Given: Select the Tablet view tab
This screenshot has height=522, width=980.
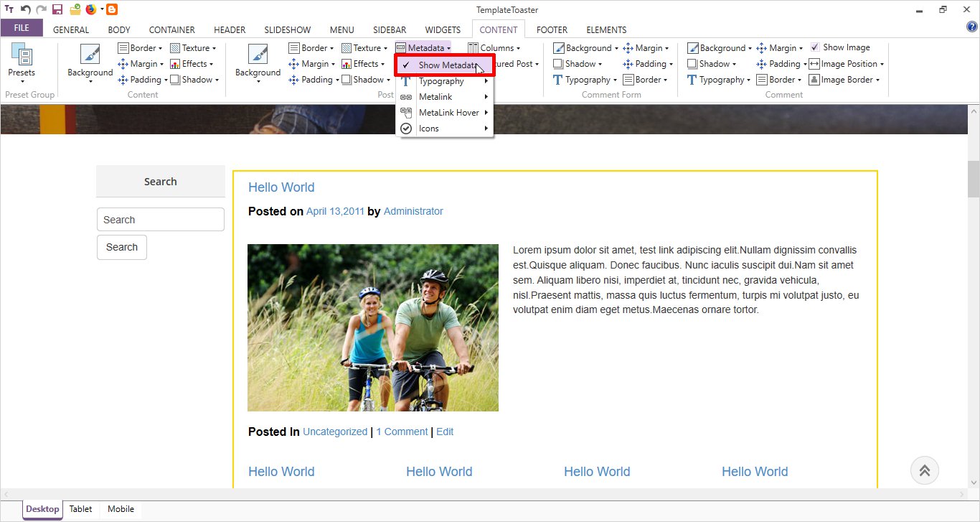Looking at the screenshot, I should (x=80, y=509).
